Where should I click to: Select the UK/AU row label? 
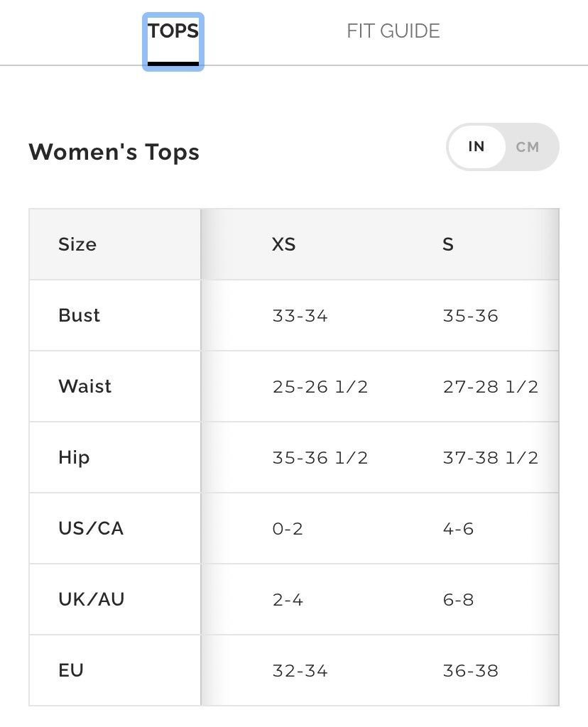(x=91, y=599)
